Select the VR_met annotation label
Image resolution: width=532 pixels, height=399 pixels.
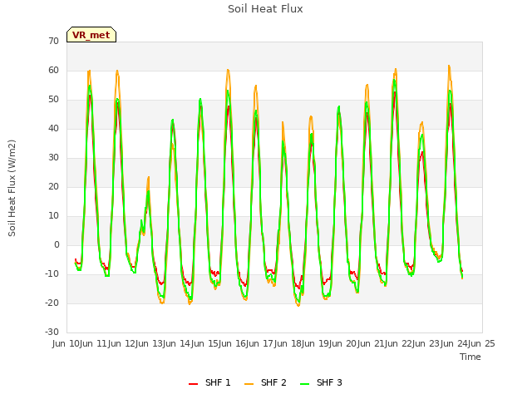pos(91,35)
